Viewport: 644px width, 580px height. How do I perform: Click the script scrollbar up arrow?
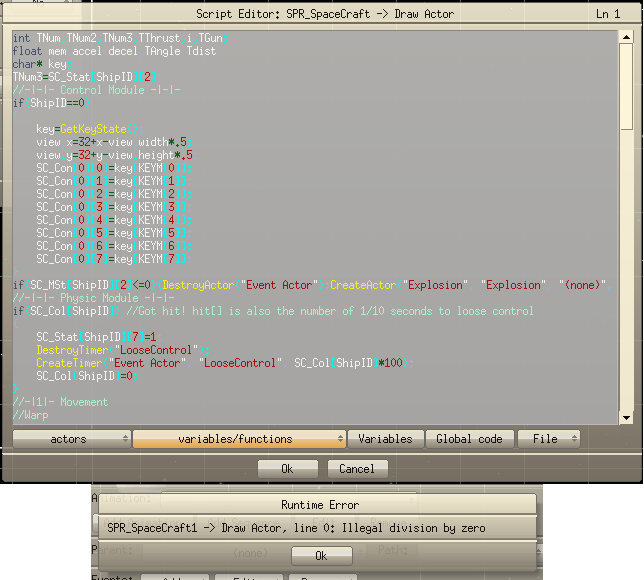(626, 37)
